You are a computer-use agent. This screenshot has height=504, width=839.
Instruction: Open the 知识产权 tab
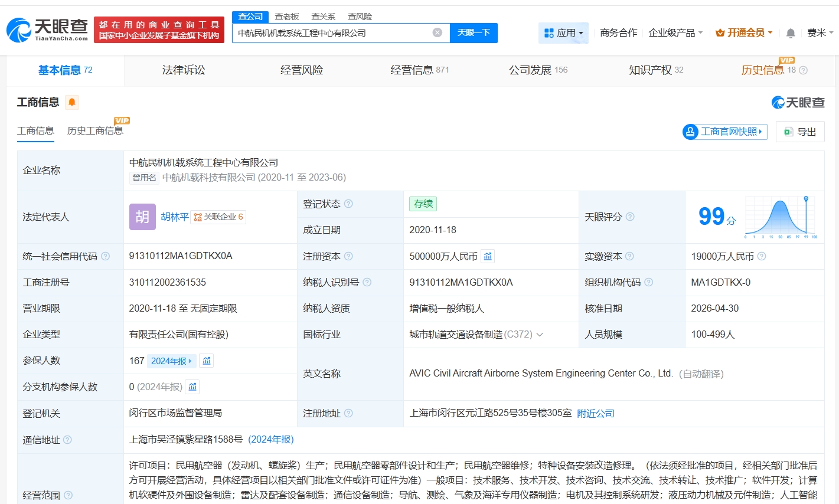tap(656, 70)
